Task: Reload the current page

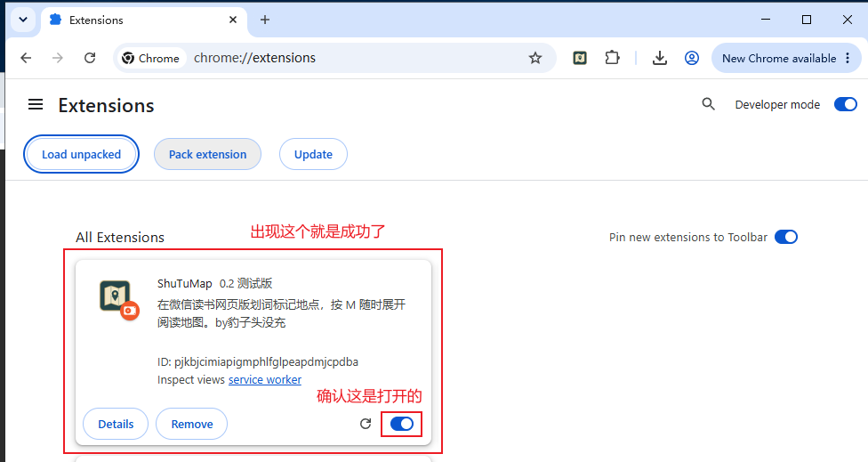Action: (x=90, y=58)
